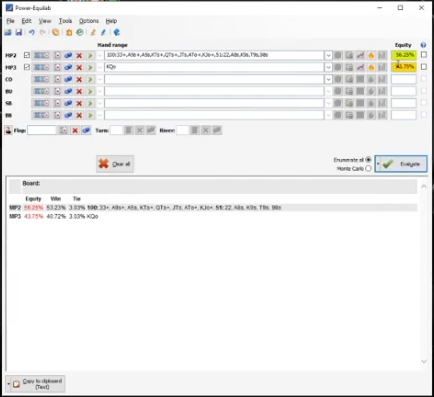Click the orange flame icon in MP2 row
Screen dimensions: 434x397
point(371,55)
